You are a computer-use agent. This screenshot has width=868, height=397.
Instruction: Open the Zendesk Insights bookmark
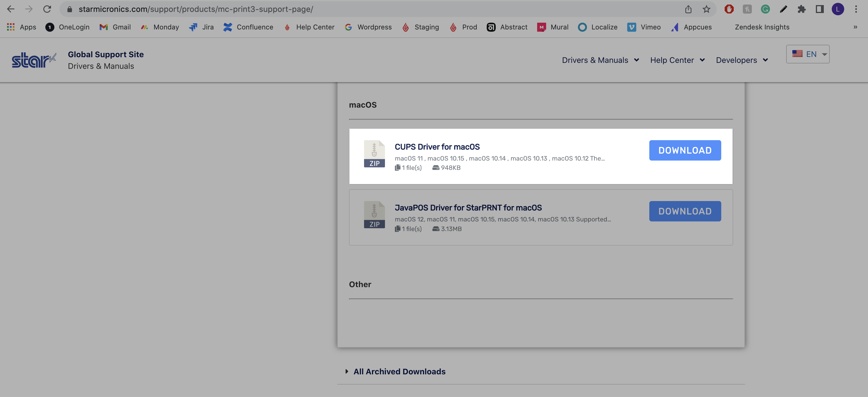click(762, 27)
